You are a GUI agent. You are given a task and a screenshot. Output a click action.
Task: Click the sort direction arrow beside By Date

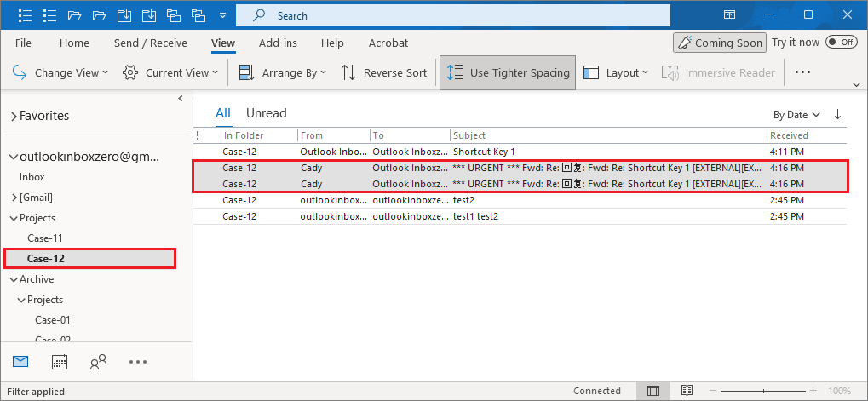click(837, 114)
